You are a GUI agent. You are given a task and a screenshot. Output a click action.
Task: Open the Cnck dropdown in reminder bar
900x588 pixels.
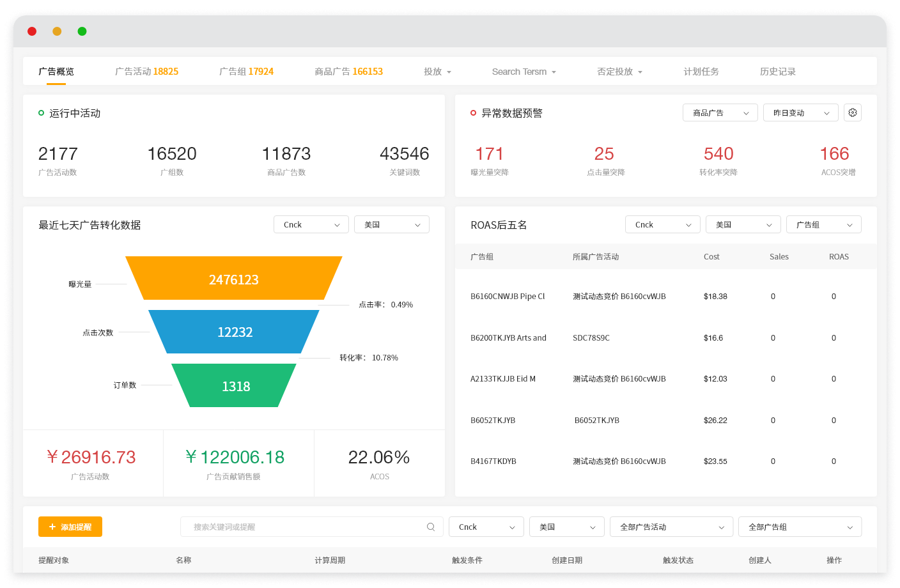tap(486, 527)
